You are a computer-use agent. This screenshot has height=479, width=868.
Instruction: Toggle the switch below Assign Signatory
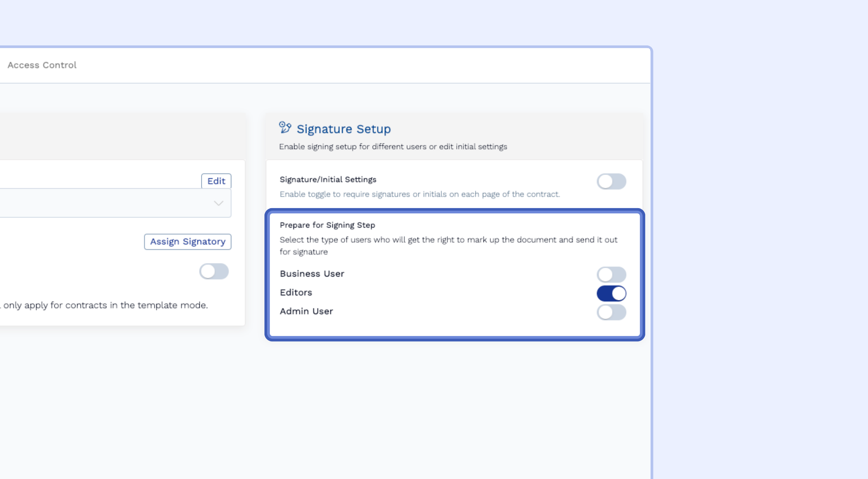point(214,272)
